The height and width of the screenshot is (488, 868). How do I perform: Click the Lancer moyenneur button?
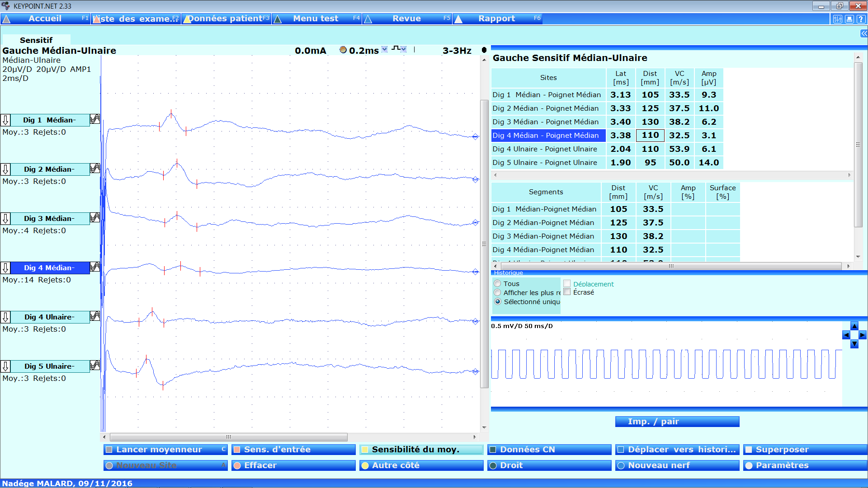click(x=165, y=450)
